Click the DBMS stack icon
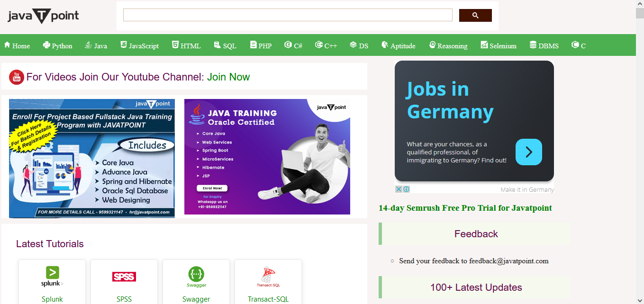This screenshot has width=644, height=304. pyautogui.click(x=533, y=45)
